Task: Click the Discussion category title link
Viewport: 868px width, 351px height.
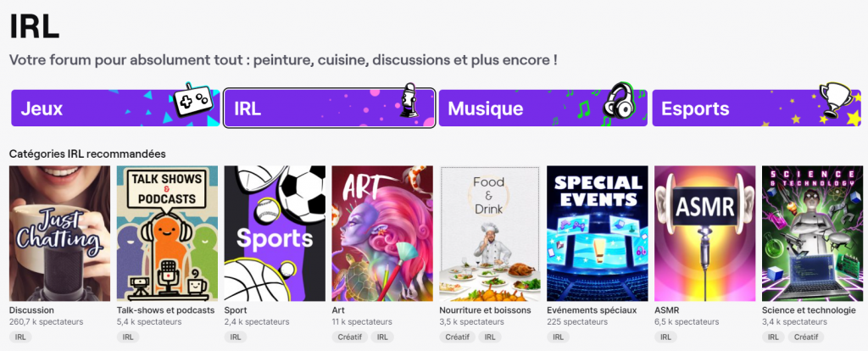Action: coord(31,310)
